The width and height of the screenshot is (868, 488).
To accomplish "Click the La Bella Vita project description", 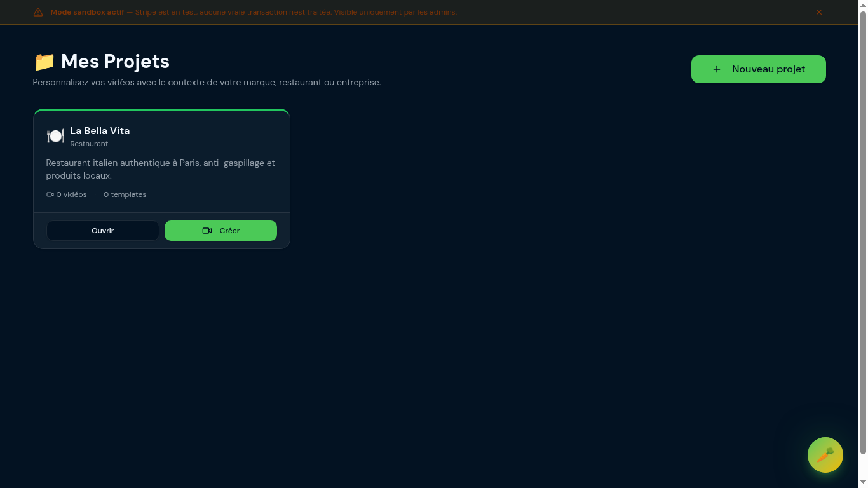I will [x=160, y=169].
